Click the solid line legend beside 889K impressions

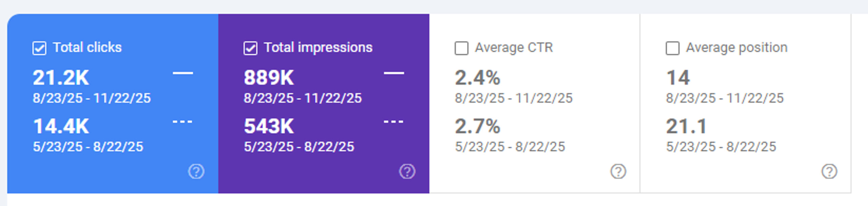(x=393, y=73)
